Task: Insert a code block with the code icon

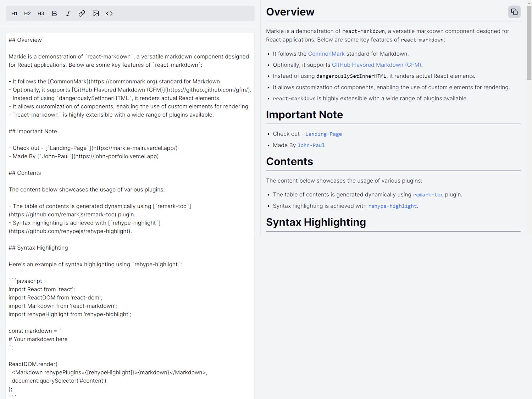Action: click(109, 13)
